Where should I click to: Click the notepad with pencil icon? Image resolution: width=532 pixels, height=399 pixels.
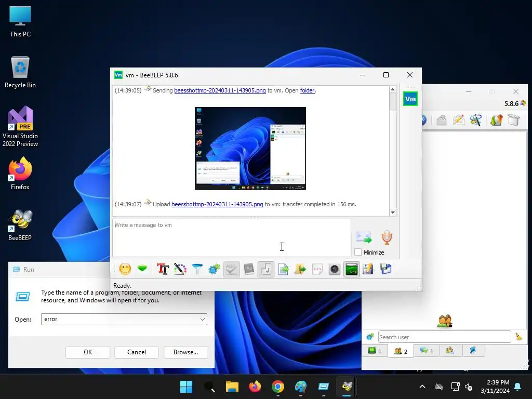coord(368,269)
